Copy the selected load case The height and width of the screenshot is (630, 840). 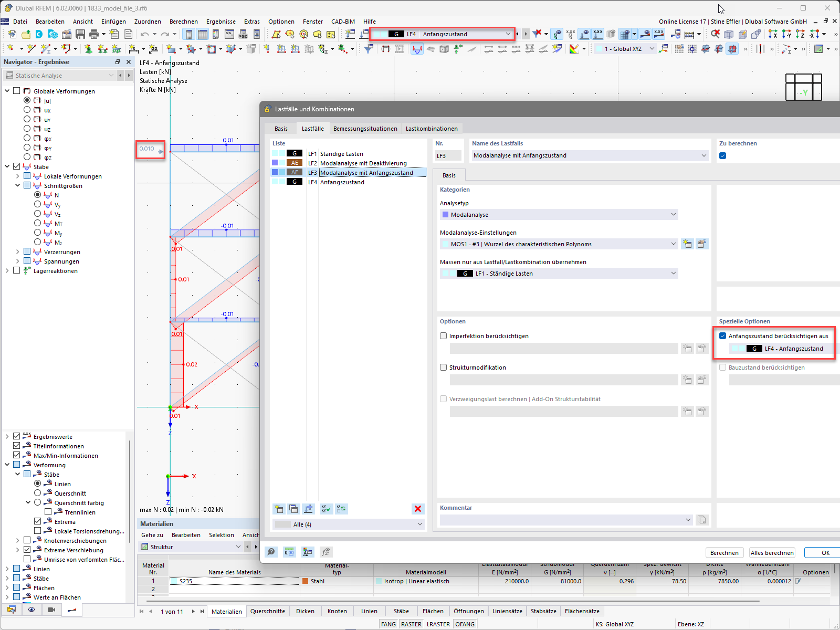pyautogui.click(x=293, y=509)
